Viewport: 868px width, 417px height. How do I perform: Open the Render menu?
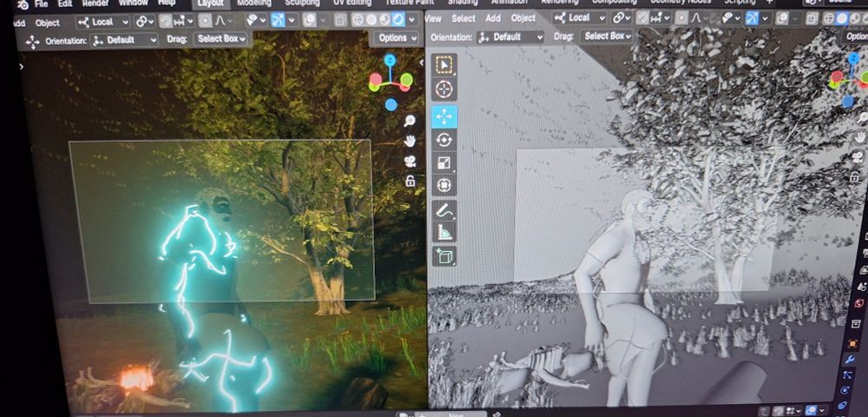(95, 3)
